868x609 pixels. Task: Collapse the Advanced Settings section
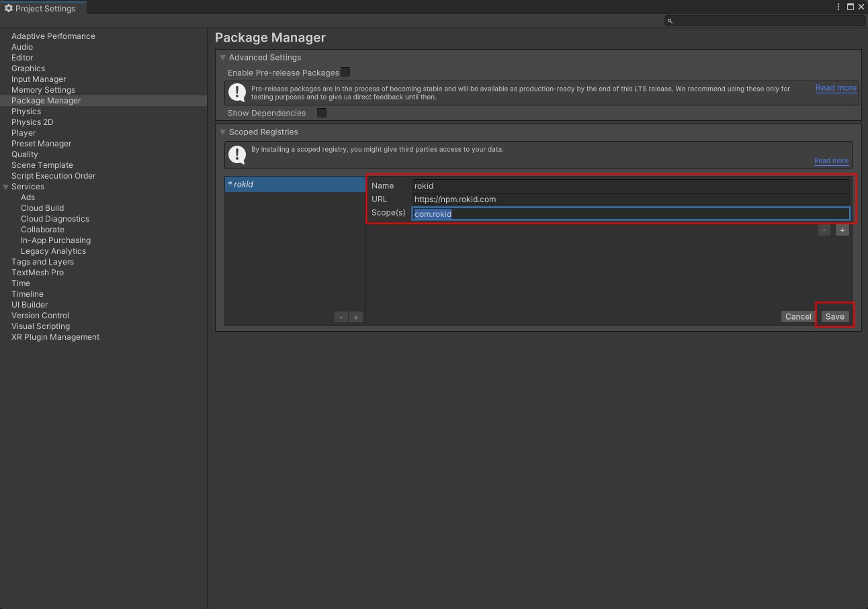(222, 58)
